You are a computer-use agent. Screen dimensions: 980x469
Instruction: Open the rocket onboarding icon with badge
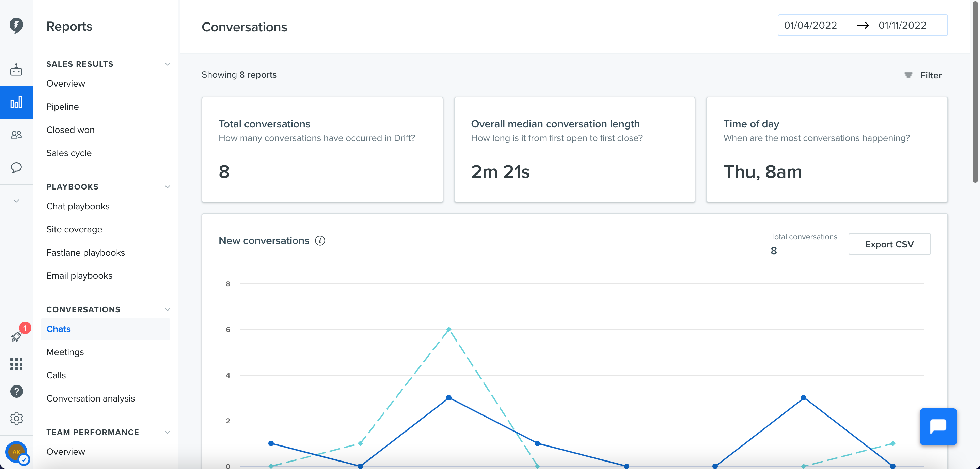[x=17, y=336]
